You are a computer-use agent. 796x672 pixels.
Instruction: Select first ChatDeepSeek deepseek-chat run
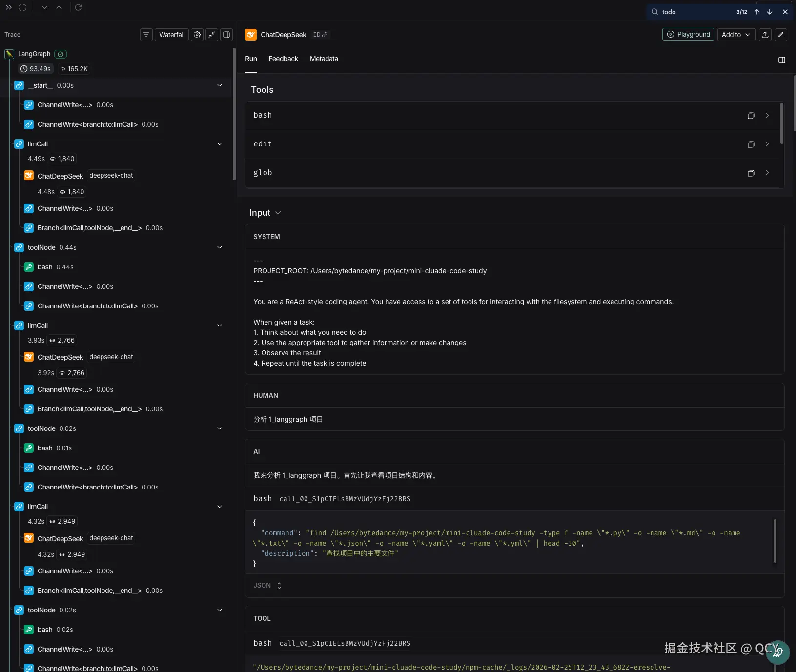tap(61, 176)
